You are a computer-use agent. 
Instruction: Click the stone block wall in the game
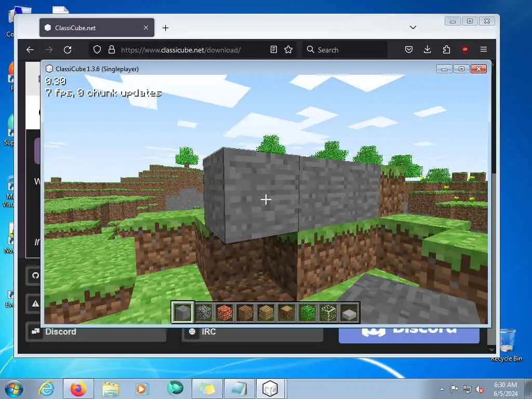pyautogui.click(x=292, y=195)
